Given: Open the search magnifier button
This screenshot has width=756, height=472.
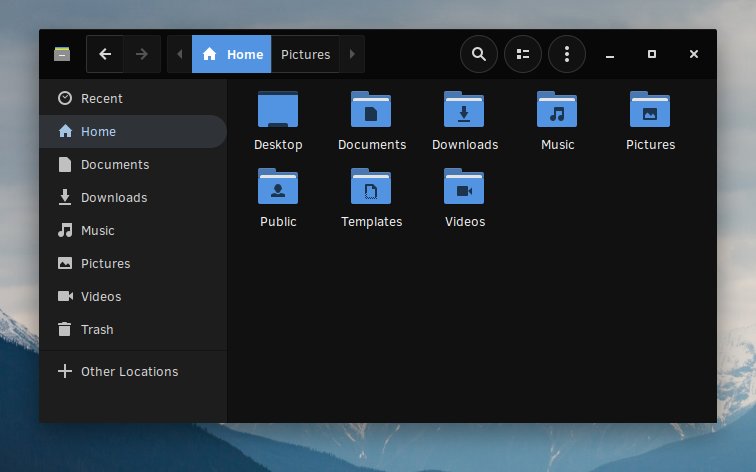Looking at the screenshot, I should coord(478,54).
